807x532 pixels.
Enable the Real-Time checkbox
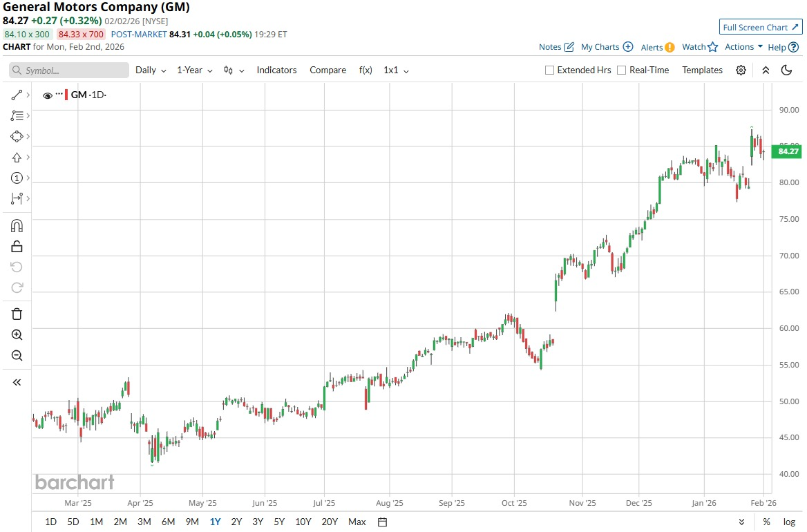(622, 70)
